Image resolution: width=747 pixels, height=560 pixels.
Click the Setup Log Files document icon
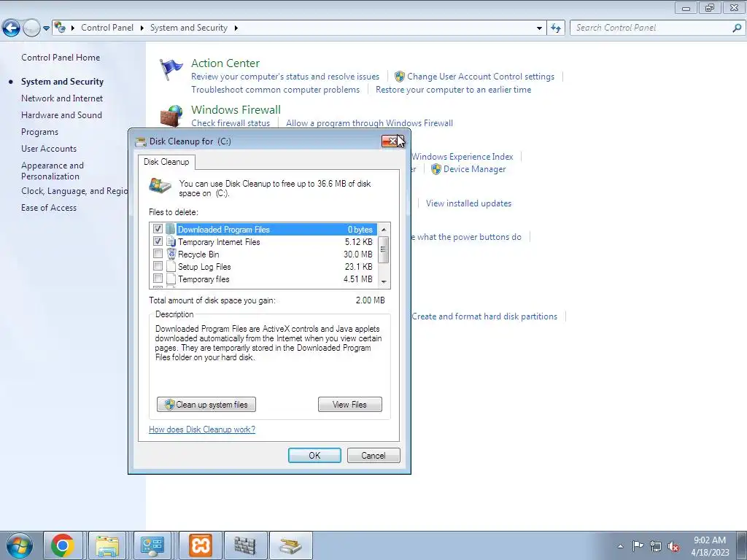point(171,267)
